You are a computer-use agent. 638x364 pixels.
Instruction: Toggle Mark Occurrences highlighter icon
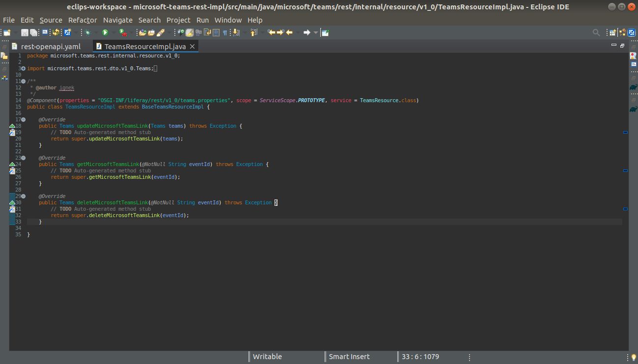click(x=190, y=32)
